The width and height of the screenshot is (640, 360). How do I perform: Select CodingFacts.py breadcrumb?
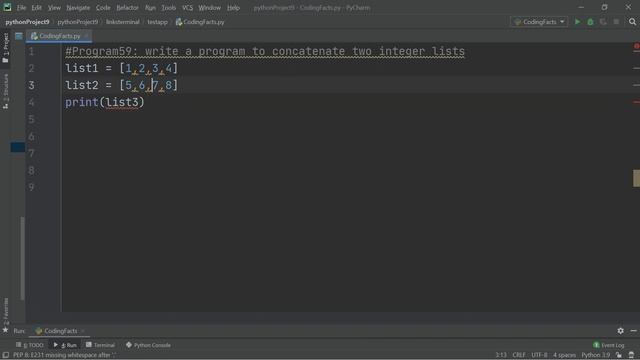(200, 22)
